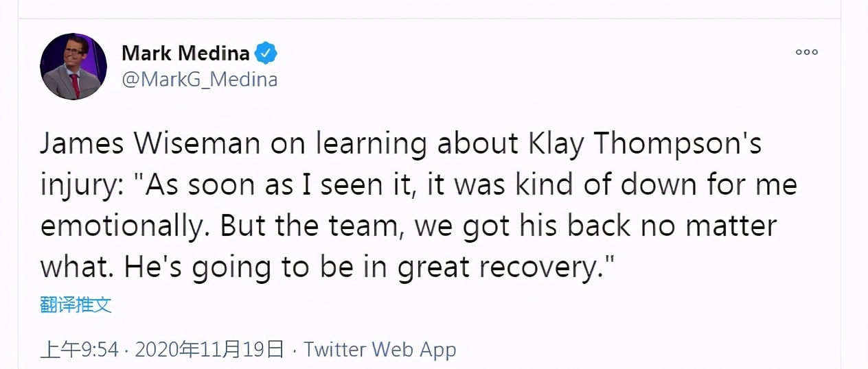Open the @MarkG_Medina handle link
Viewport: 868px width, 369px height.
pyautogui.click(x=200, y=80)
